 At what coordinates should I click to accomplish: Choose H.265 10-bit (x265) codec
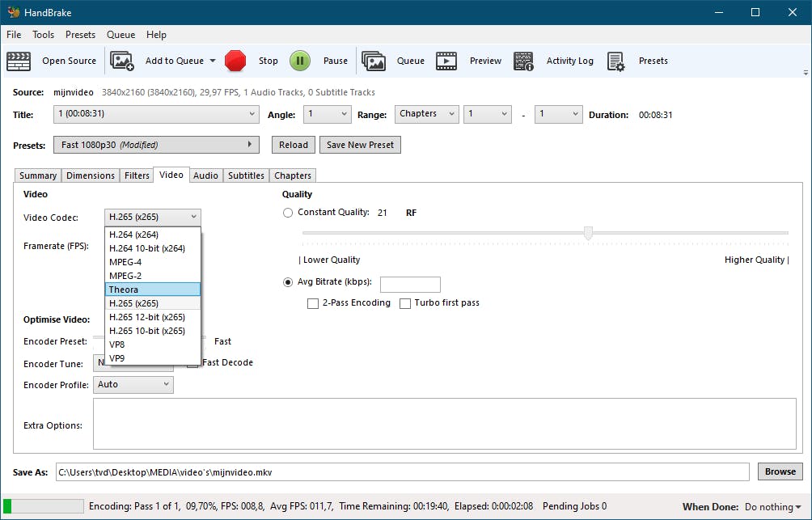coord(152,331)
